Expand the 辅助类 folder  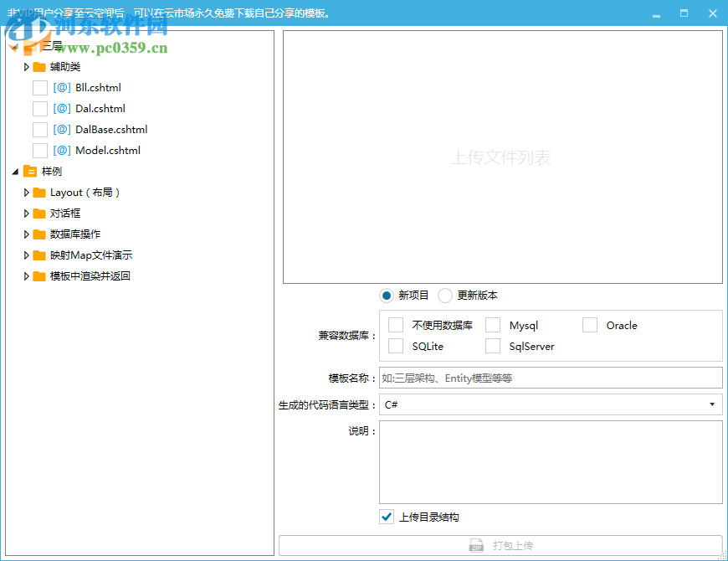[27, 67]
